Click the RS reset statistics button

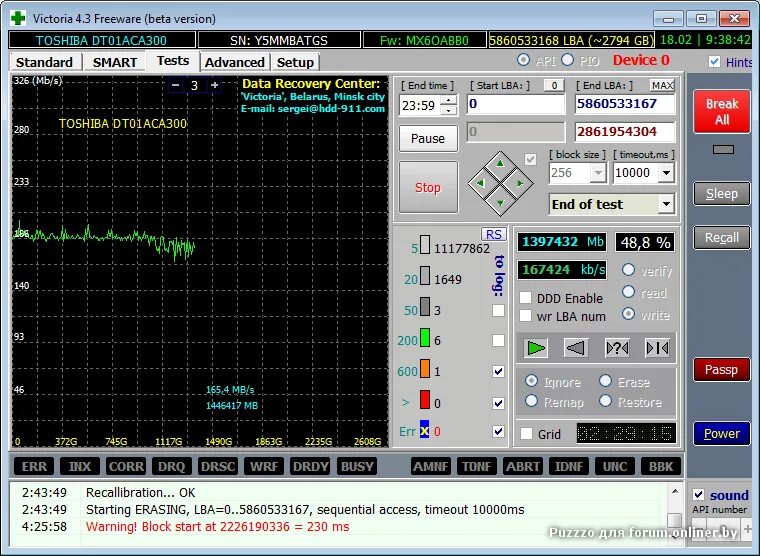(x=494, y=234)
